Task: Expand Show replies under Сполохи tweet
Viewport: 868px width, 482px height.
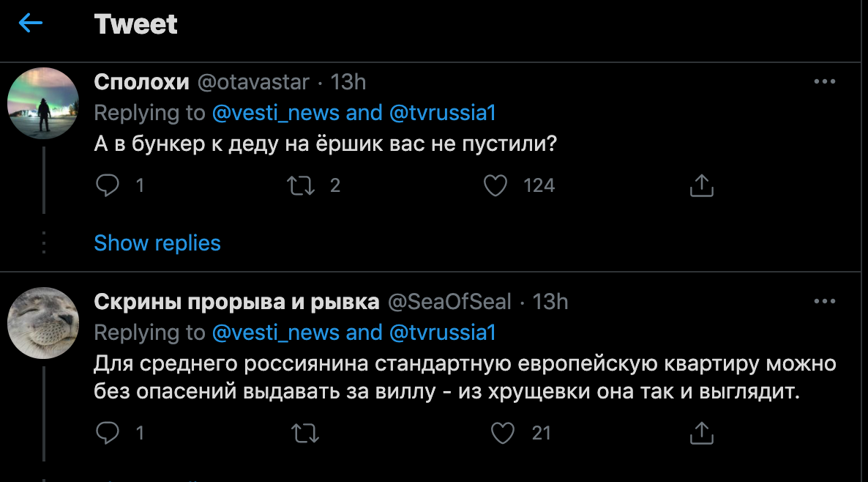Action: tap(157, 242)
